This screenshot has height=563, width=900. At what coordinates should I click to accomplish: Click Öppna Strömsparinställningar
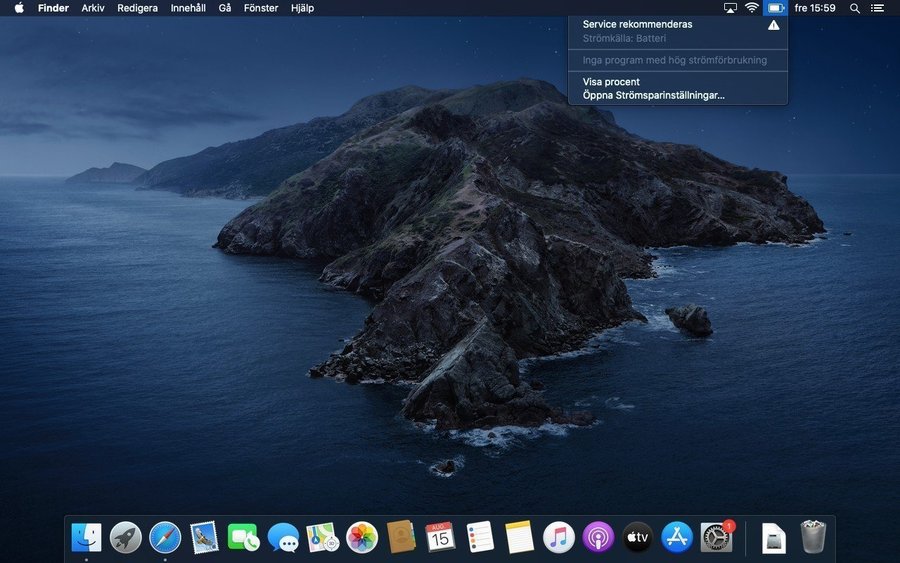coord(653,96)
